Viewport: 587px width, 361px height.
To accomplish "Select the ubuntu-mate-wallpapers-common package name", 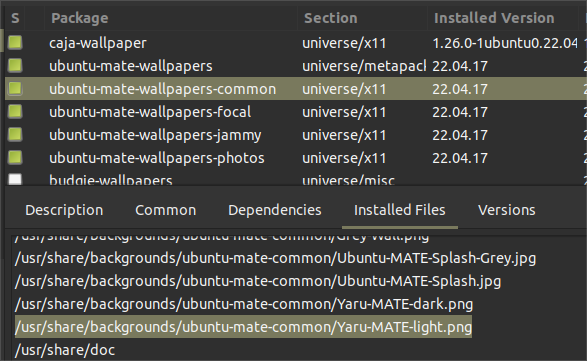I will [x=162, y=89].
